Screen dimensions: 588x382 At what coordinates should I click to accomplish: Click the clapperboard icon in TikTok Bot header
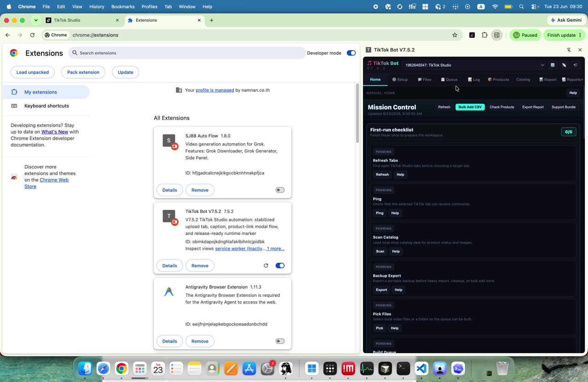pyautogui.click(x=576, y=65)
